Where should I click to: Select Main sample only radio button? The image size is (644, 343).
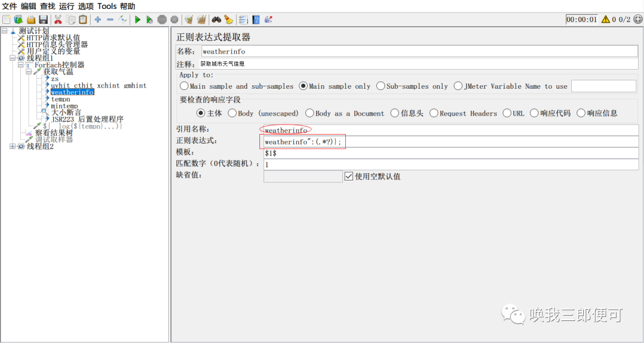tap(303, 86)
